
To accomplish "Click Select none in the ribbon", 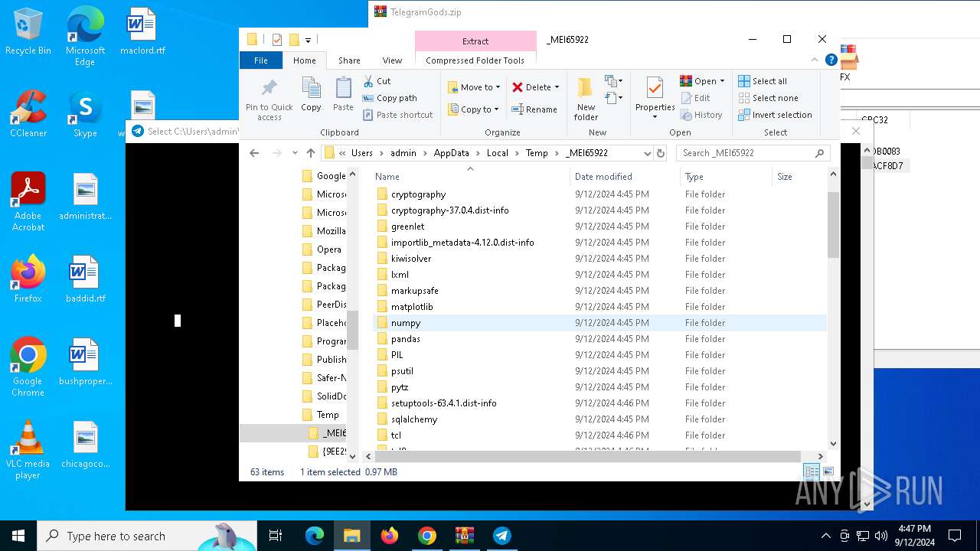I will [769, 98].
